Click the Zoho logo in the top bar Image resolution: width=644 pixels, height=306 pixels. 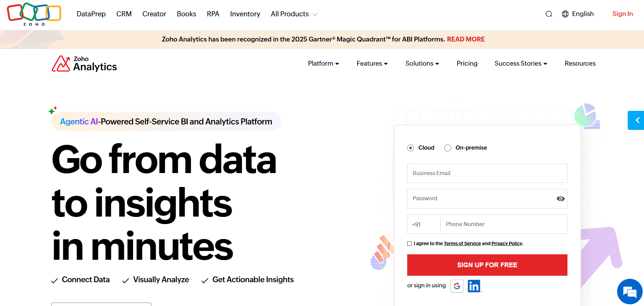(34, 14)
